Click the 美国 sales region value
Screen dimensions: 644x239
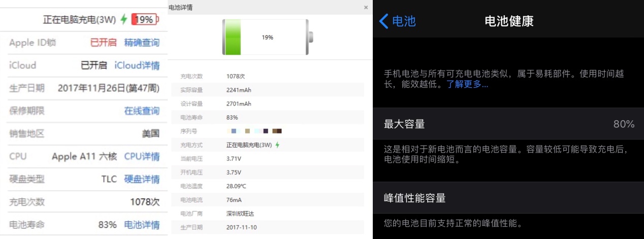point(151,134)
